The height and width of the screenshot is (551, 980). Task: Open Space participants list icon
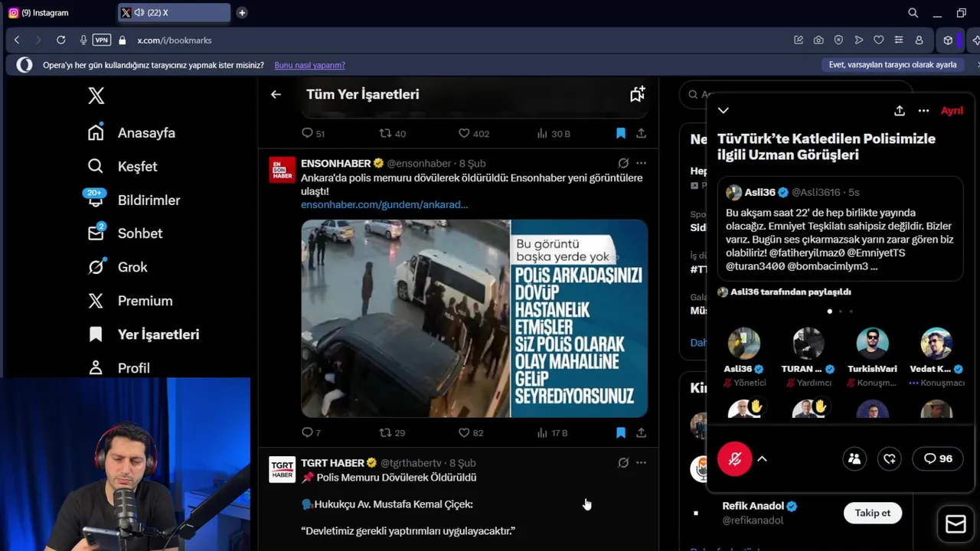(x=854, y=458)
